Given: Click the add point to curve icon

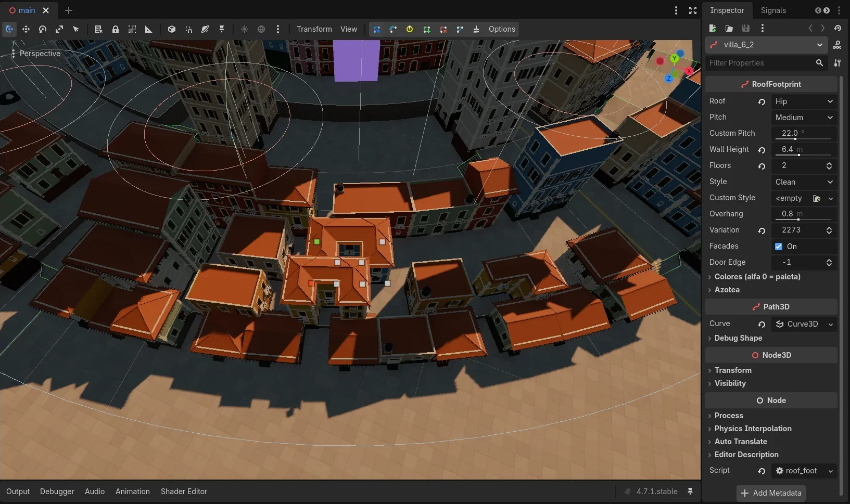Looking at the screenshot, I should tap(427, 29).
